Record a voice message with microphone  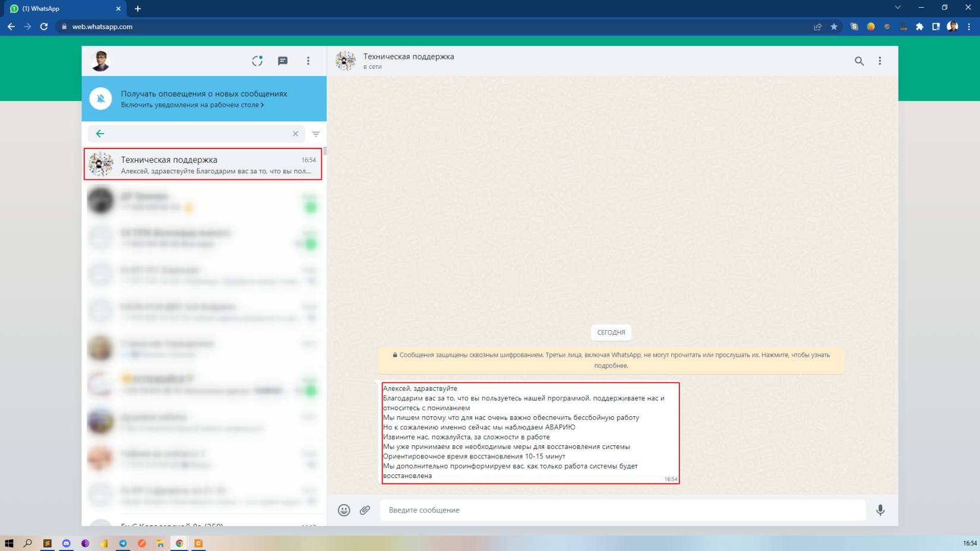[880, 510]
